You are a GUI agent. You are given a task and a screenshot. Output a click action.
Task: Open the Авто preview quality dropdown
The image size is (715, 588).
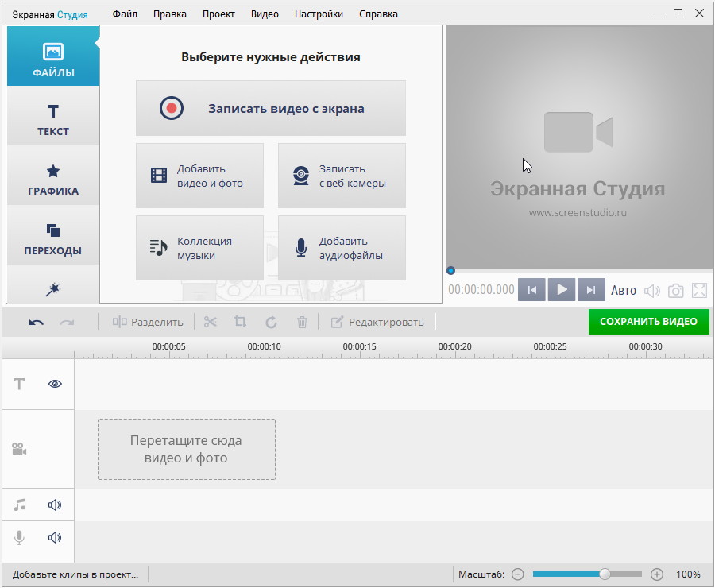624,291
